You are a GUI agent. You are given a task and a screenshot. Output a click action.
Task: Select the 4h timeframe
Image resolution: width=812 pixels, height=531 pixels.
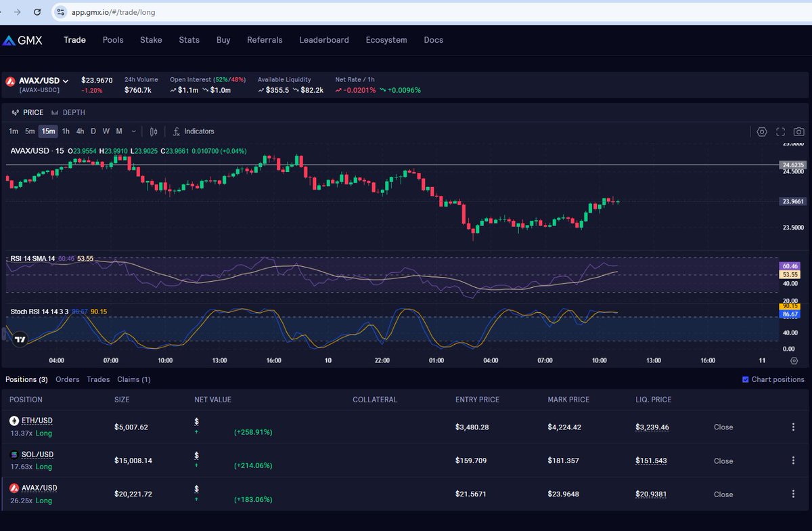pos(81,131)
